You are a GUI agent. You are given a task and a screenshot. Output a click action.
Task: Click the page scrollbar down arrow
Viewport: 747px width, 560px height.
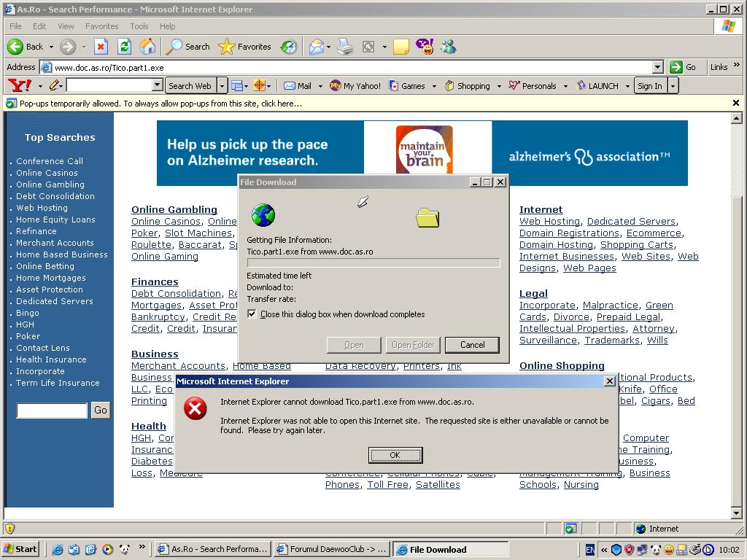point(737,513)
